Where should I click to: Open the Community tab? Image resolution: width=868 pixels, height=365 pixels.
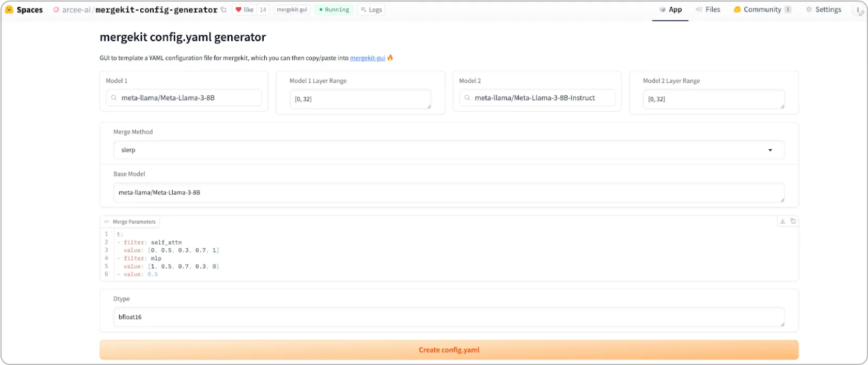point(762,9)
